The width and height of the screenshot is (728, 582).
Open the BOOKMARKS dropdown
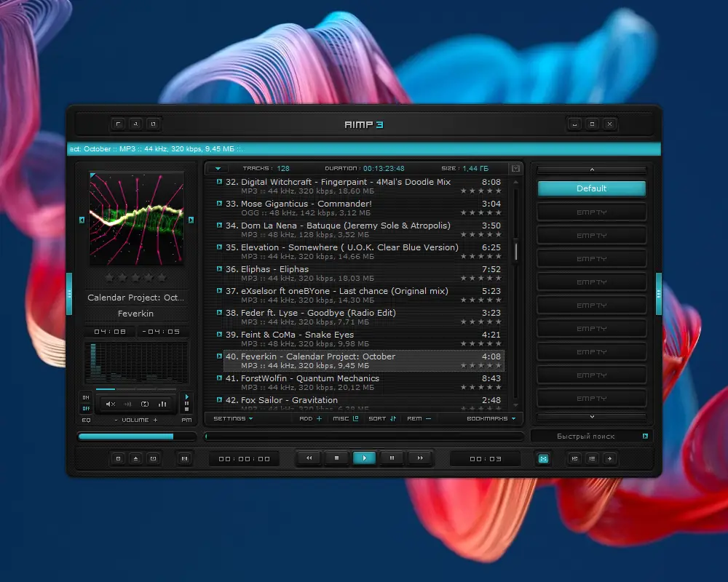(x=489, y=418)
